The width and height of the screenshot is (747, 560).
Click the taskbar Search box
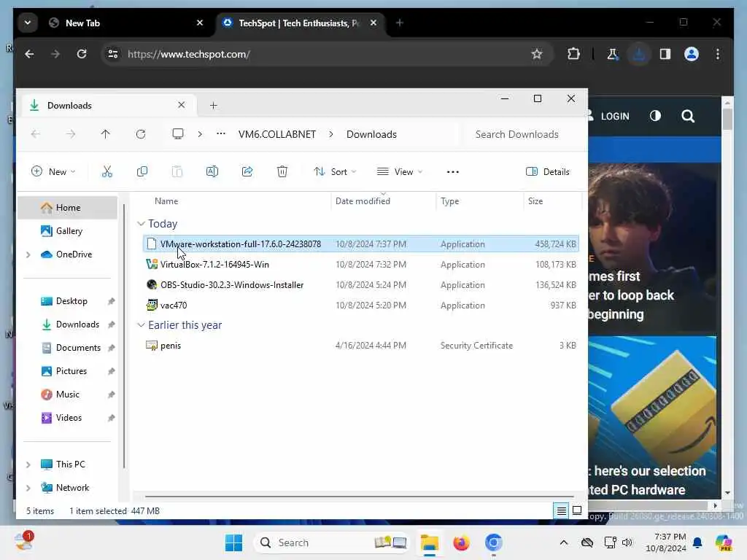332,542
